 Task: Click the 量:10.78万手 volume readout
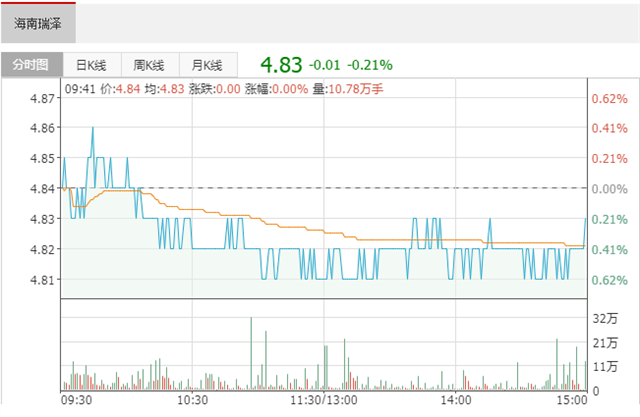pos(348,89)
